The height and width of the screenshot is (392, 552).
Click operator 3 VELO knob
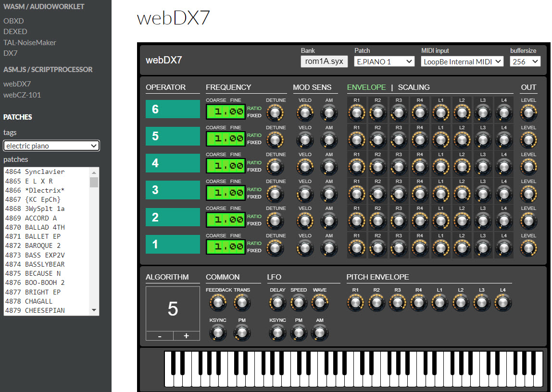point(305,194)
